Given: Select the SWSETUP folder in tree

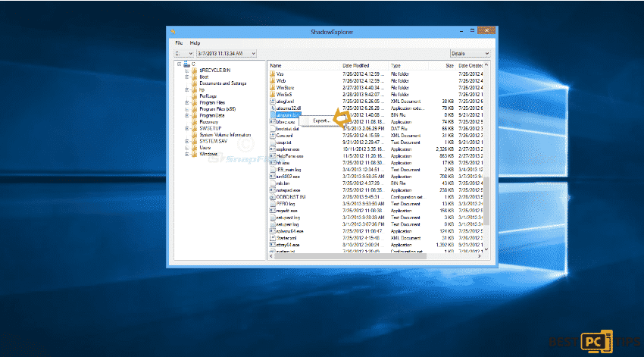Looking at the screenshot, I should coord(211,128).
